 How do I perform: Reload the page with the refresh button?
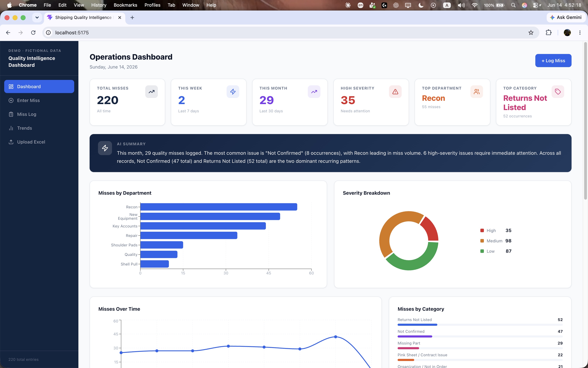tap(33, 33)
